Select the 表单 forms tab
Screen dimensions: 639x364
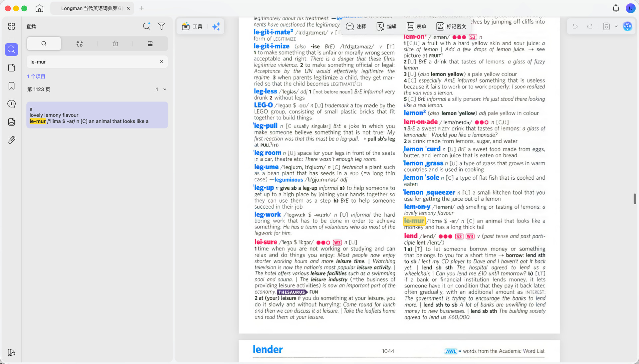pos(416,26)
